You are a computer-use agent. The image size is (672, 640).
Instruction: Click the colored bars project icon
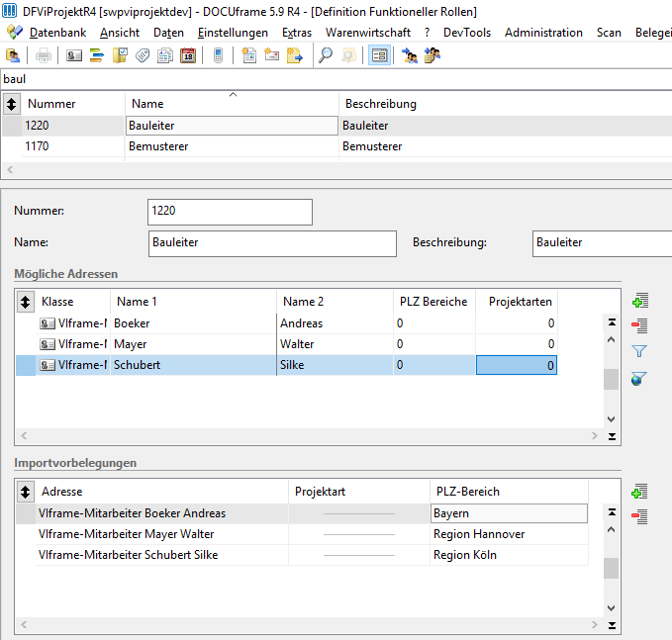97,55
